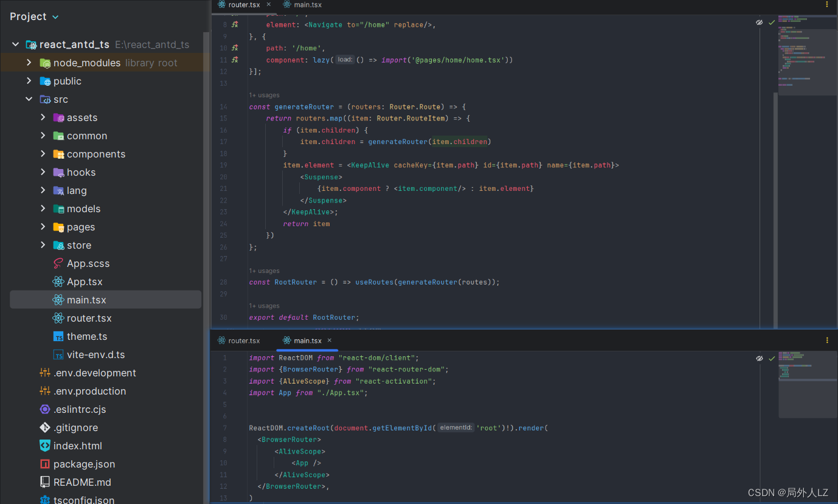Screen dimensions: 838x504
Task: Click the router.tsx React icon in tree
Action: (x=58, y=318)
